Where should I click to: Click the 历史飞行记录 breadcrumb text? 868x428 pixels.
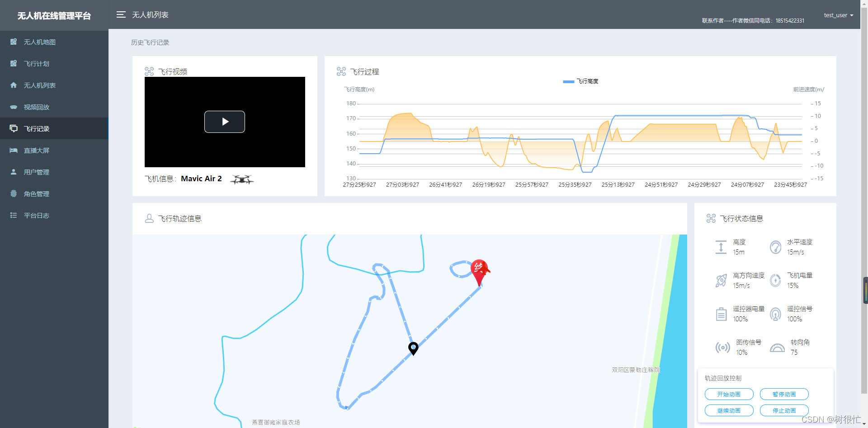(150, 42)
